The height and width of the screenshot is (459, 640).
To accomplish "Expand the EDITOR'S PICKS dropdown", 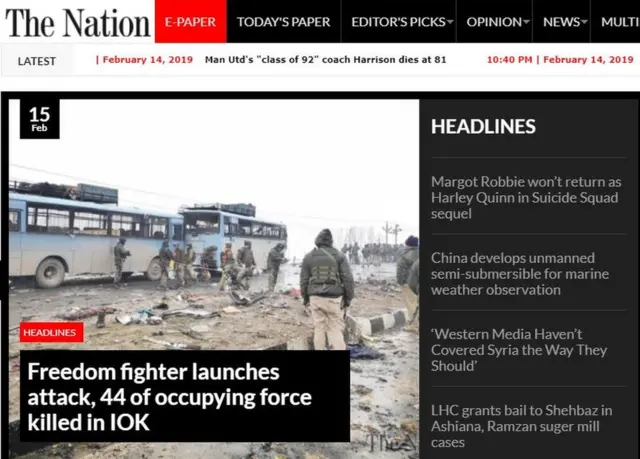I will click(x=402, y=22).
